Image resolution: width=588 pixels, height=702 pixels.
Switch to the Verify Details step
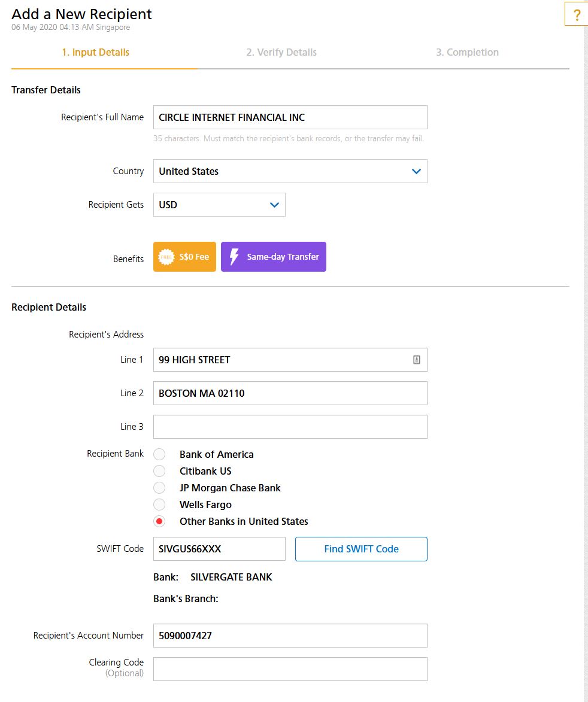pyautogui.click(x=281, y=53)
